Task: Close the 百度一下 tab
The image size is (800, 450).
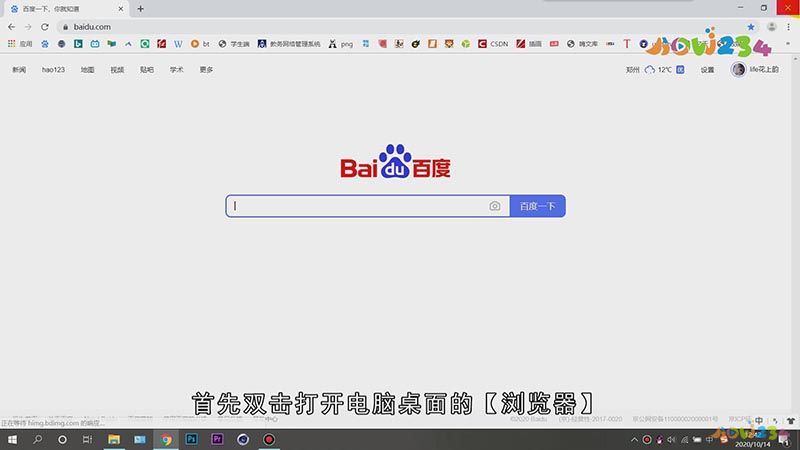Action: [121, 9]
